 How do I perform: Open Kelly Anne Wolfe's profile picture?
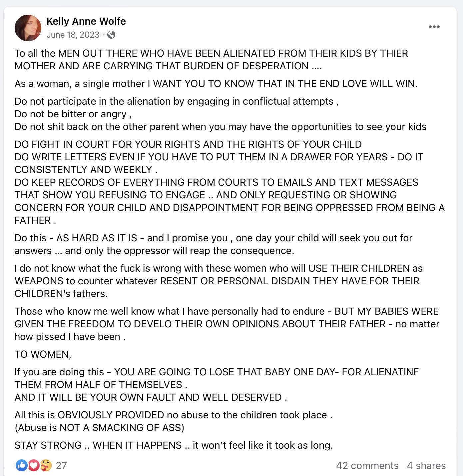[28, 28]
